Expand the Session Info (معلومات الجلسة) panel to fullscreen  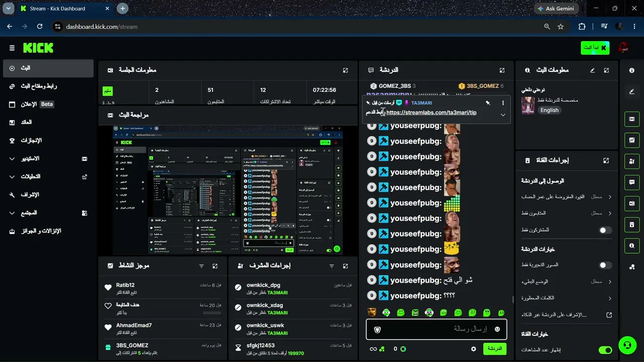(x=346, y=70)
